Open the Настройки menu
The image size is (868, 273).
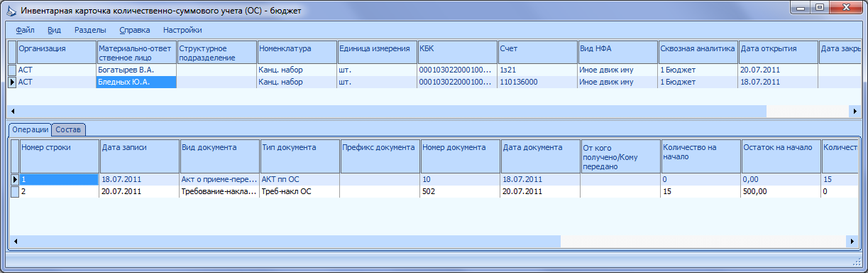(x=182, y=30)
